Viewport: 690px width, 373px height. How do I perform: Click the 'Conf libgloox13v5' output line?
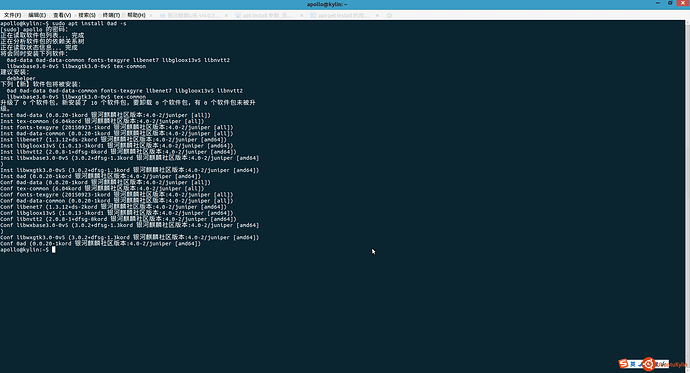click(117, 213)
